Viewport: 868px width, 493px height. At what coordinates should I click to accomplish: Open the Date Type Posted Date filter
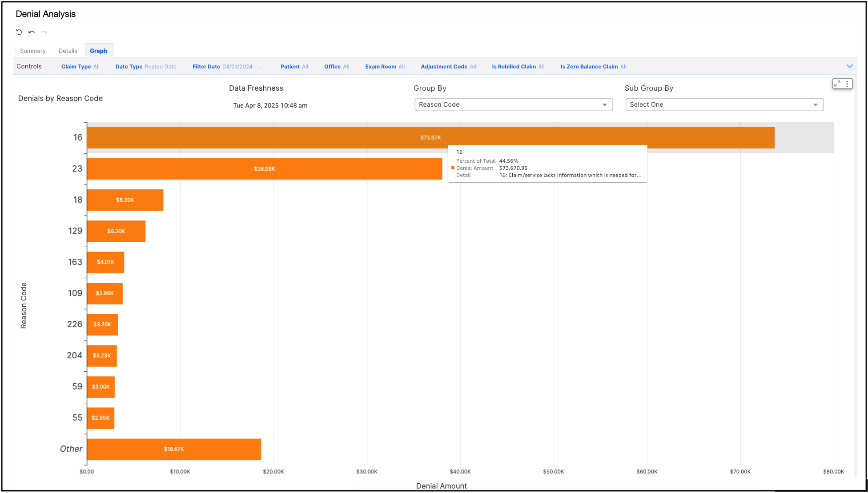pos(145,67)
